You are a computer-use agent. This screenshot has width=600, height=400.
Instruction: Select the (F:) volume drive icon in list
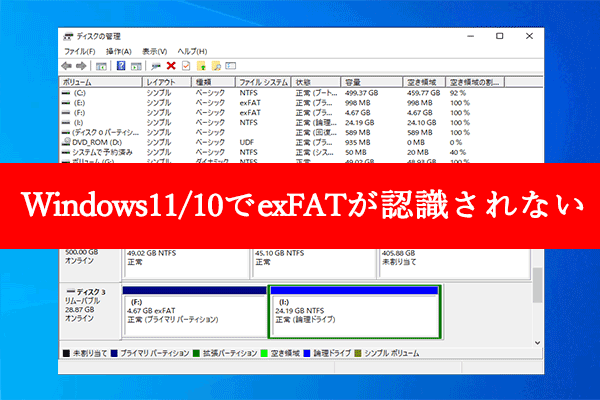[x=66, y=113]
